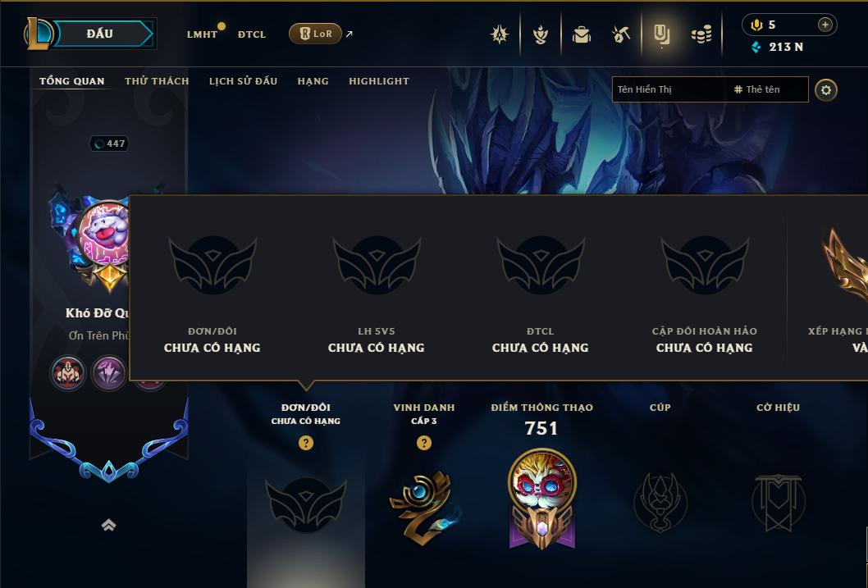The height and width of the screenshot is (588, 868).
Task: Open the Clash trophy icon
Action: pos(541,34)
